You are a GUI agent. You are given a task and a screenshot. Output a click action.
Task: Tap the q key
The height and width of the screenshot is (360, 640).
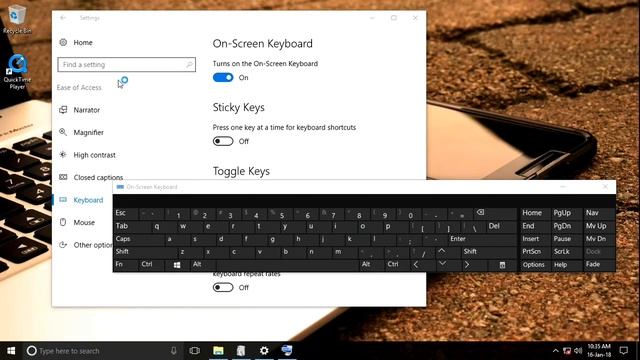click(x=164, y=226)
